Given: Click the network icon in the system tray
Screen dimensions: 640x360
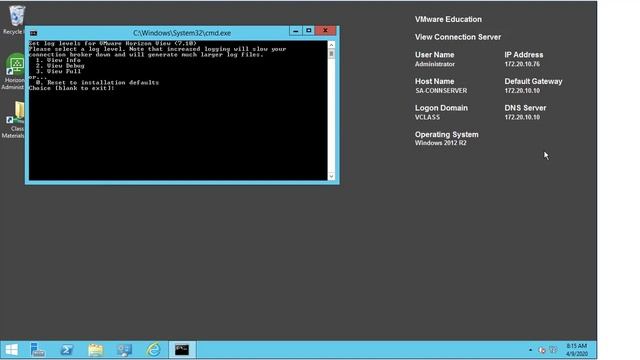Looking at the screenshot, I should [553, 350].
